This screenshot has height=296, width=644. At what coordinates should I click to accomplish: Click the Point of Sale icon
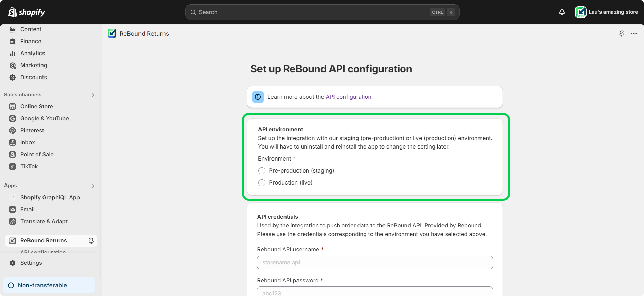13,154
